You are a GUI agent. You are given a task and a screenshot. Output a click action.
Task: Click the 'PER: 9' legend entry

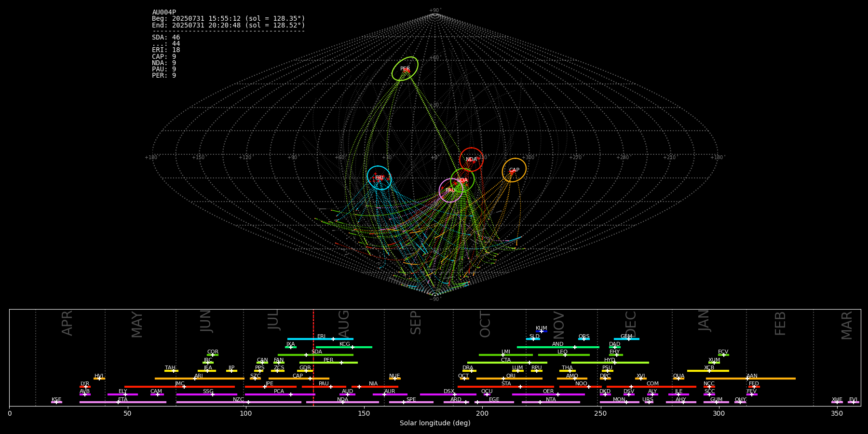tap(164, 76)
